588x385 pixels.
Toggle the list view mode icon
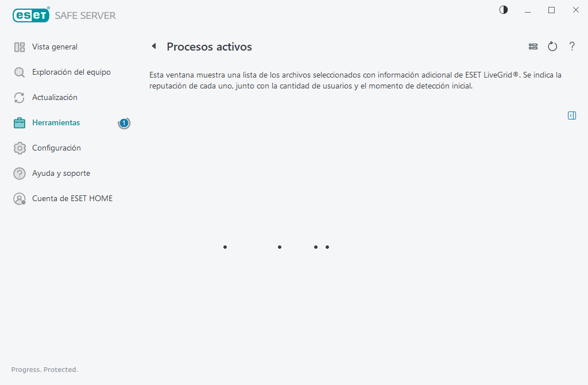click(533, 47)
